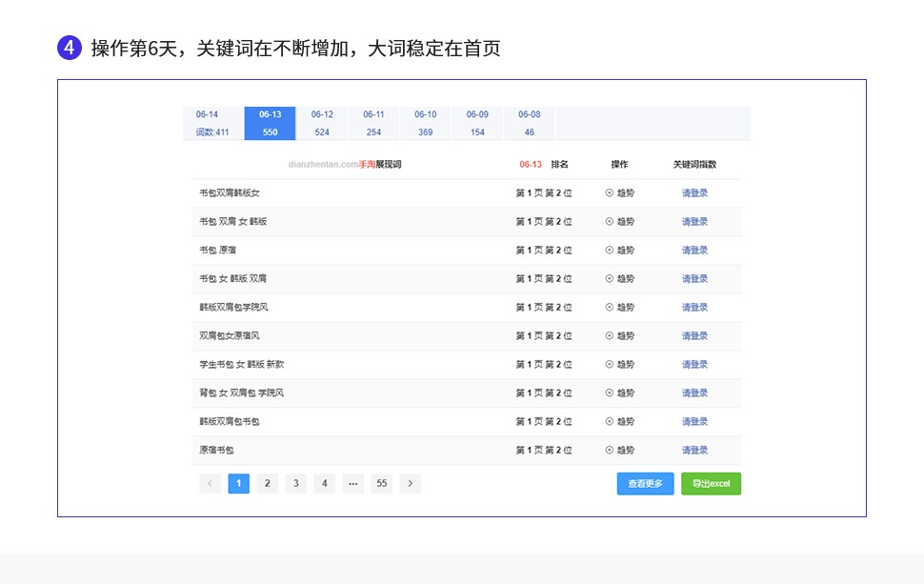This screenshot has height=584, width=924.
Task: Select keyword 书包 双肩 女 韩版
Action: 232,222
